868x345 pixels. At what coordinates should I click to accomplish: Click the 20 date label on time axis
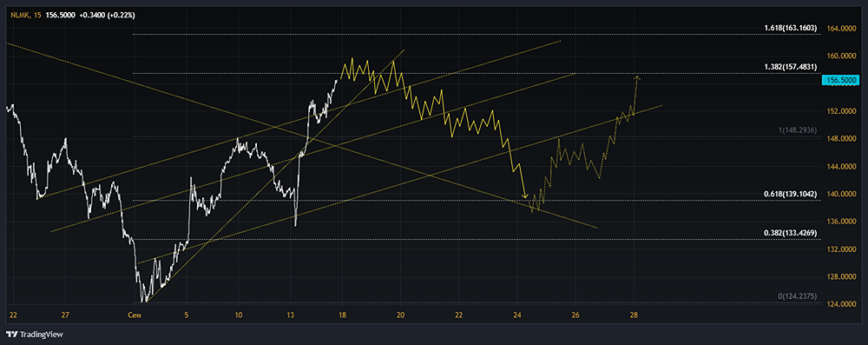tap(401, 315)
